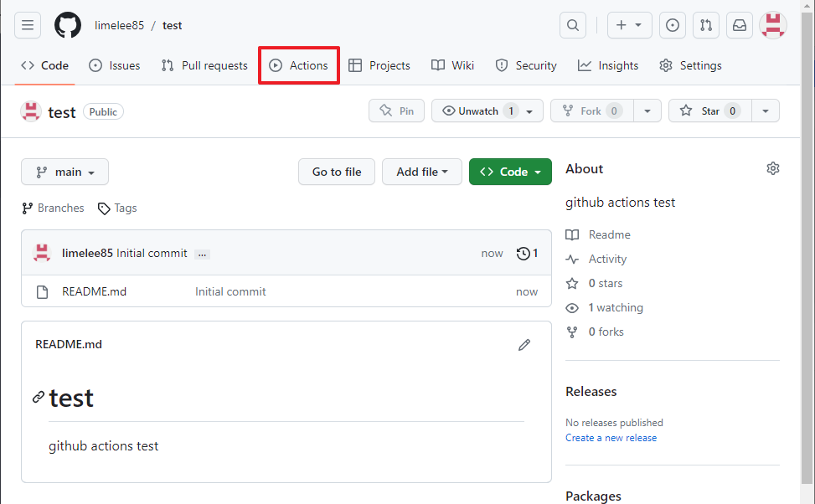The height and width of the screenshot is (504, 815).
Task: Open the issues circle-dot header icon
Action: point(672,25)
